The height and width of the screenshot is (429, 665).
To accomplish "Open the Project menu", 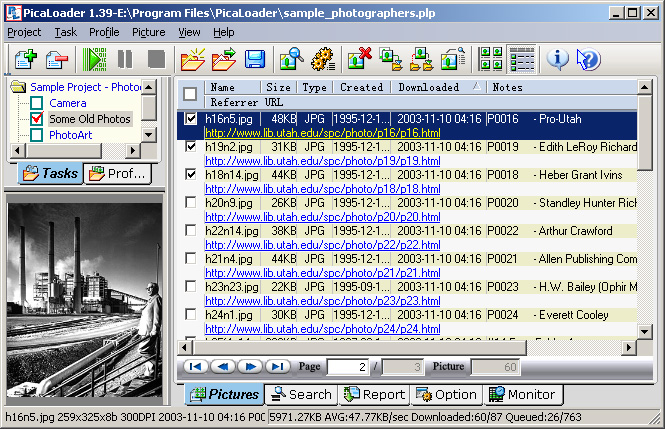I will (24, 32).
